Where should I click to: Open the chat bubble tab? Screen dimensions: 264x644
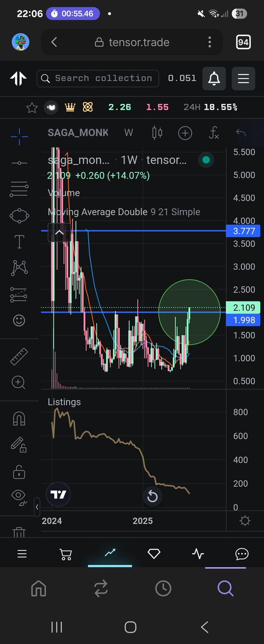pyautogui.click(x=241, y=554)
